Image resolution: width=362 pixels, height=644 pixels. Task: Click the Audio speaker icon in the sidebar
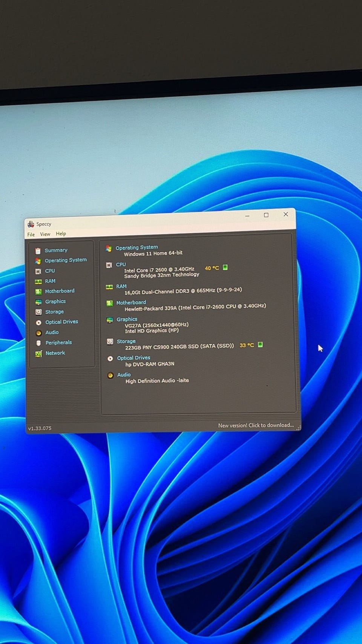click(x=38, y=333)
